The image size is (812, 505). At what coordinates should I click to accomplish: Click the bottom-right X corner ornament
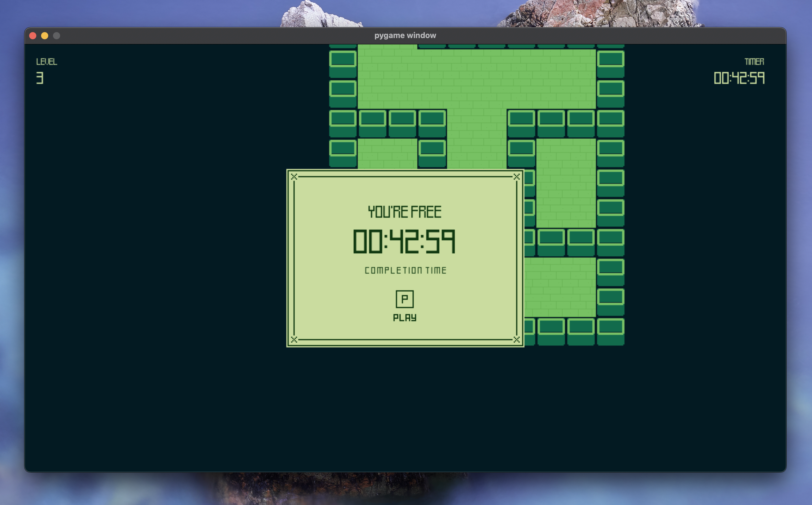coord(516,340)
